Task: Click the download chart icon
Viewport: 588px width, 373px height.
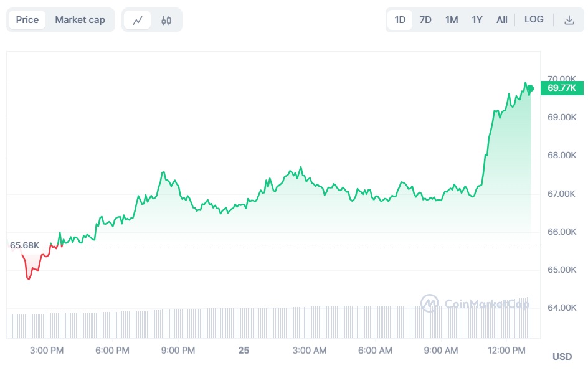Action: click(569, 20)
